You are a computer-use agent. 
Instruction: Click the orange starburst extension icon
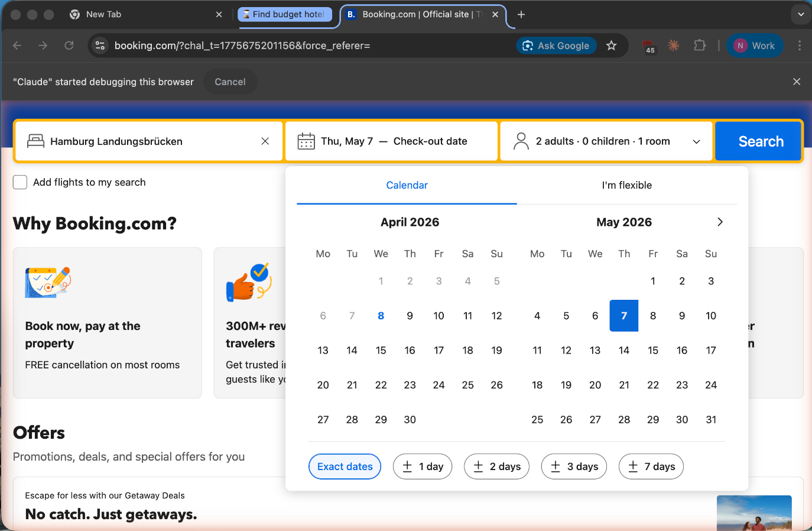pyautogui.click(x=674, y=46)
